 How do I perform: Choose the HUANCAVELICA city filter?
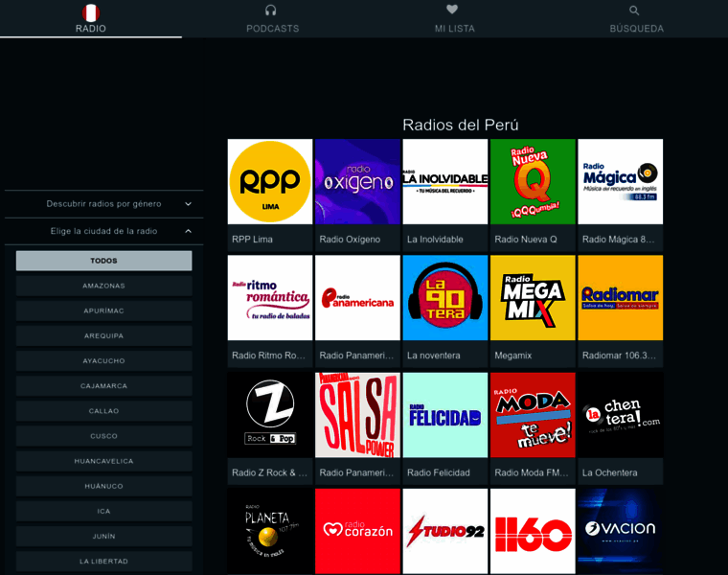pyautogui.click(x=104, y=461)
